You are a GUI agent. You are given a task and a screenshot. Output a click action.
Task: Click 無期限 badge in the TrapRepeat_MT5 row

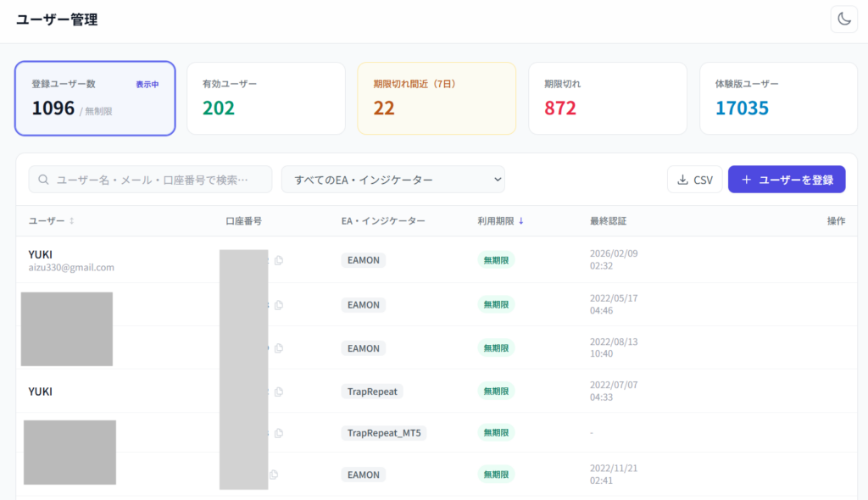click(x=496, y=432)
